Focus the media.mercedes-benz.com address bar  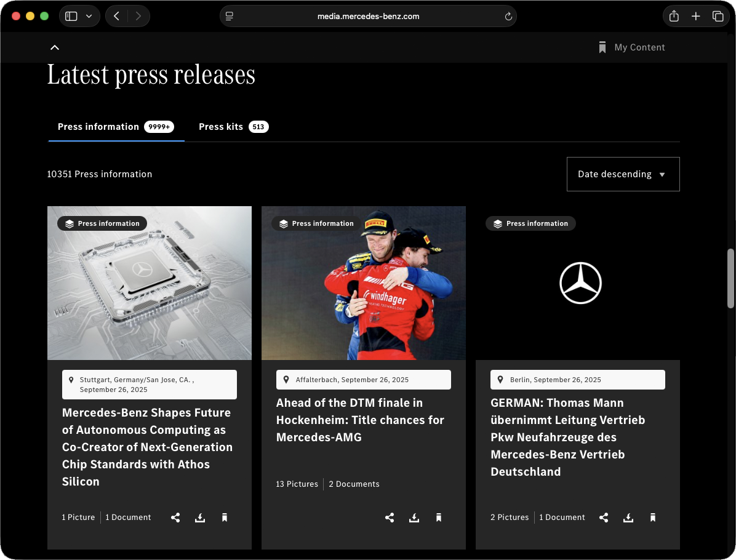tap(368, 16)
